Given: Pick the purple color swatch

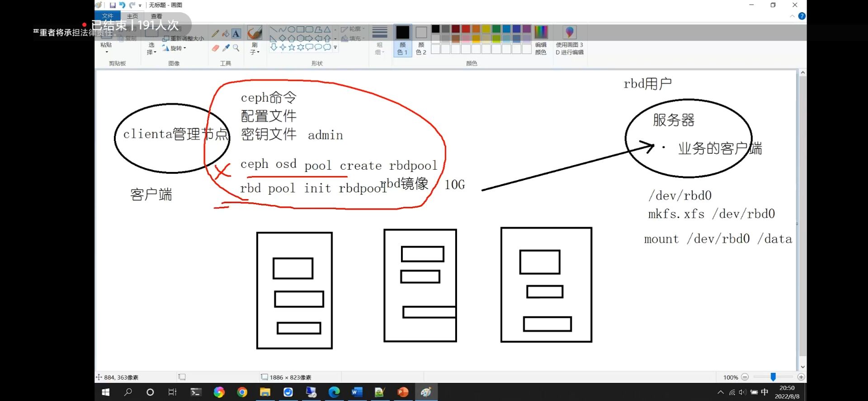Looking at the screenshot, I should click(x=527, y=29).
